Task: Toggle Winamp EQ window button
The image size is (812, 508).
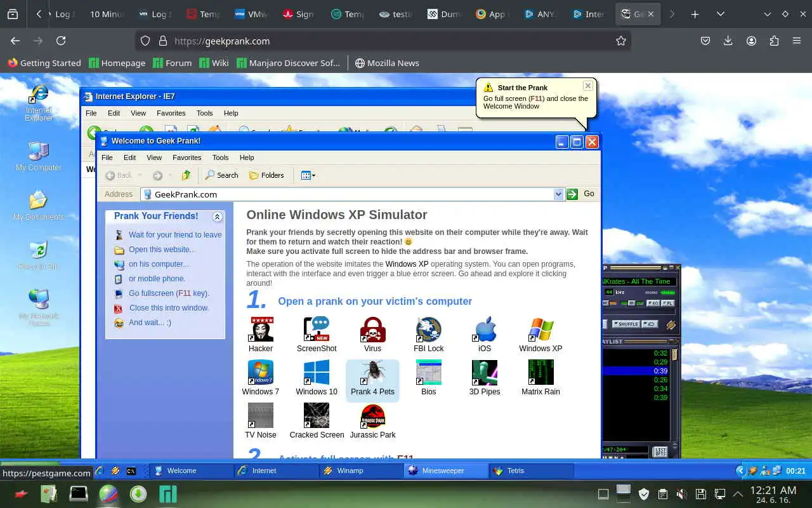Action: tap(654, 303)
